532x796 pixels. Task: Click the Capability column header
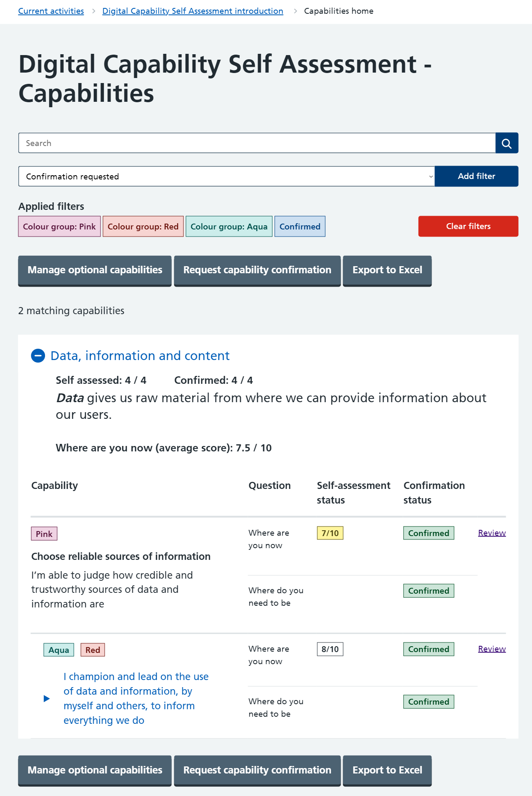point(55,486)
